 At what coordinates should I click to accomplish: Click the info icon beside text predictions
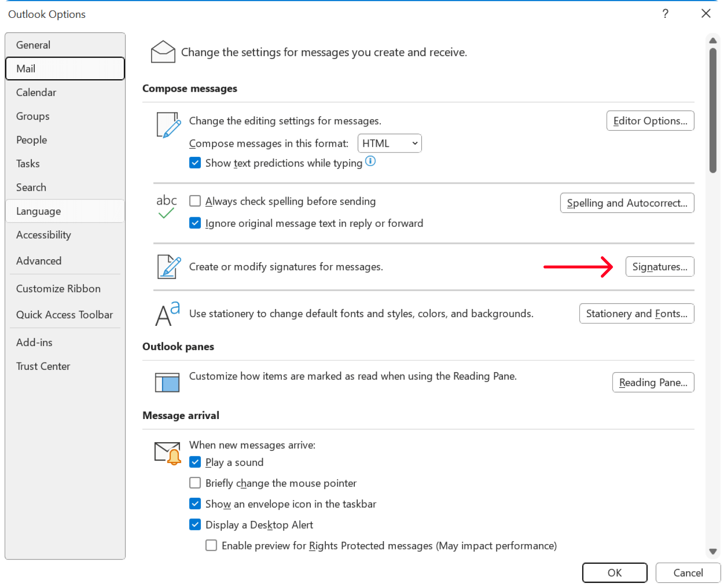pyautogui.click(x=370, y=161)
